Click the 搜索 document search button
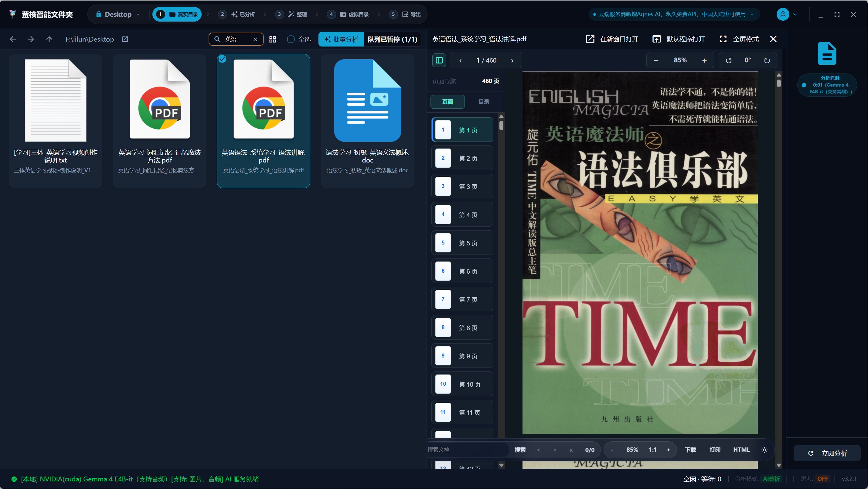 click(x=520, y=450)
